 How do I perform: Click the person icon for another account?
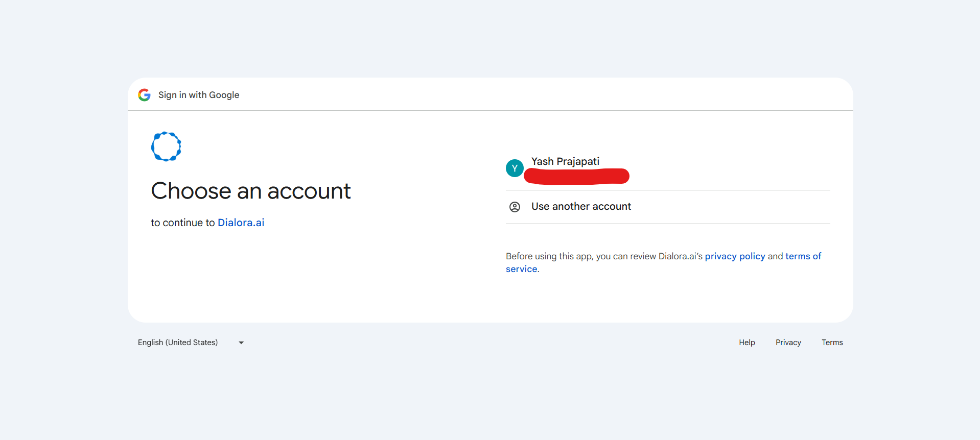click(x=515, y=207)
